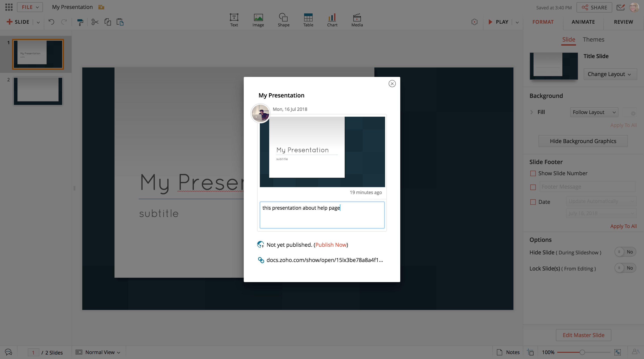644x359 pixels.
Task: Switch to the Themes tab
Action: (x=593, y=40)
